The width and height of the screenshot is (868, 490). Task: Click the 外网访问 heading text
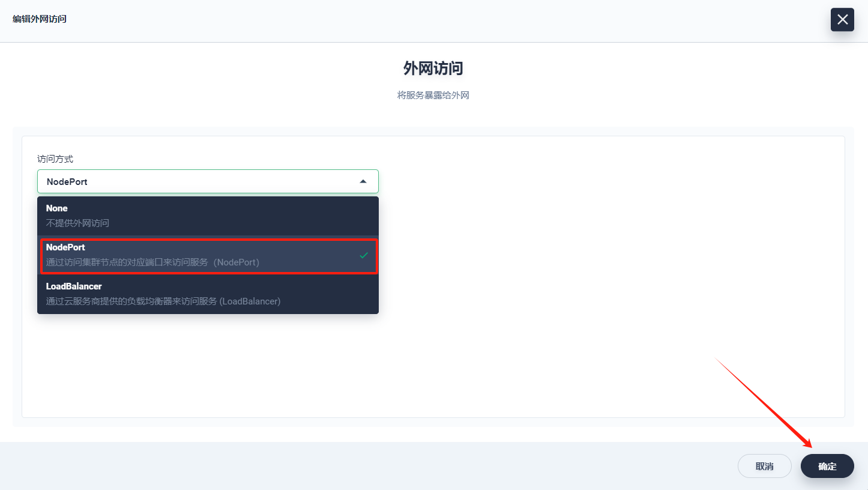pos(433,68)
